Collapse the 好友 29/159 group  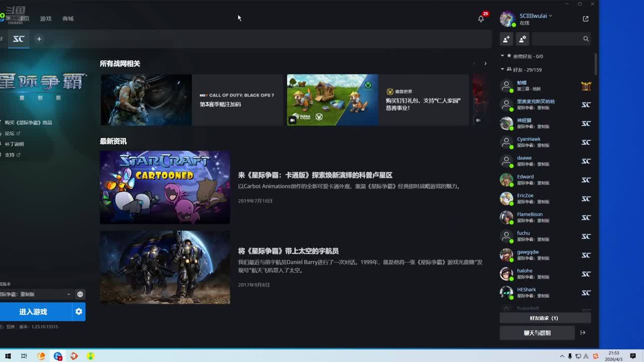click(x=502, y=69)
